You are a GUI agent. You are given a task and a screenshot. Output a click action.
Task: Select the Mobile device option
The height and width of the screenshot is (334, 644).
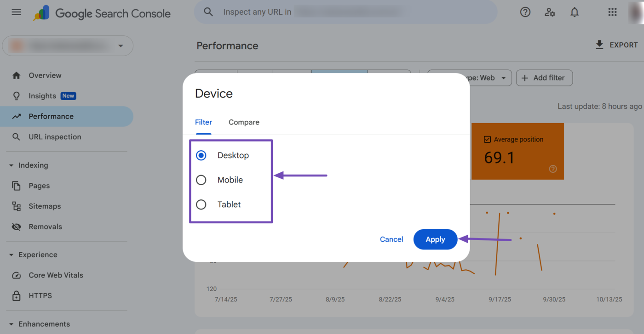[x=201, y=180]
